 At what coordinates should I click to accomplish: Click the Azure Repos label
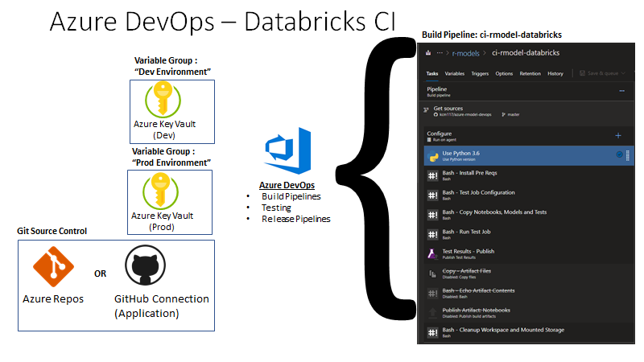pyautogui.click(x=53, y=298)
